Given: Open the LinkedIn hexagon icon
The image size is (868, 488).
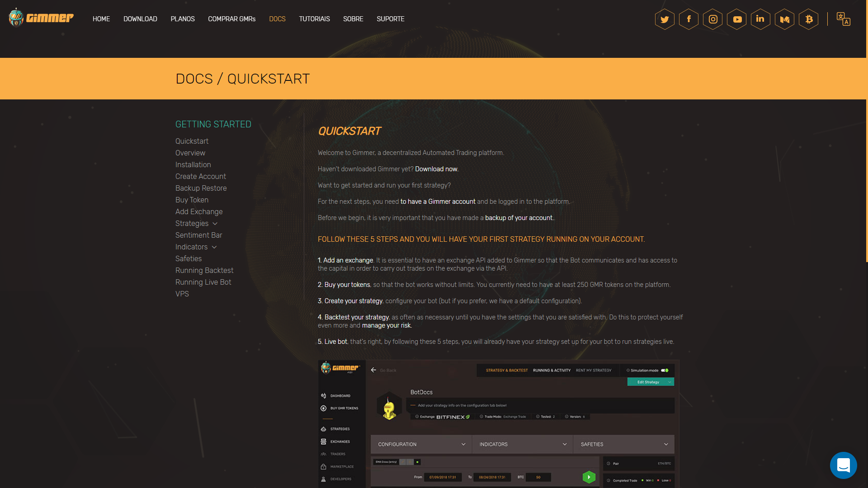Looking at the screenshot, I should [760, 19].
